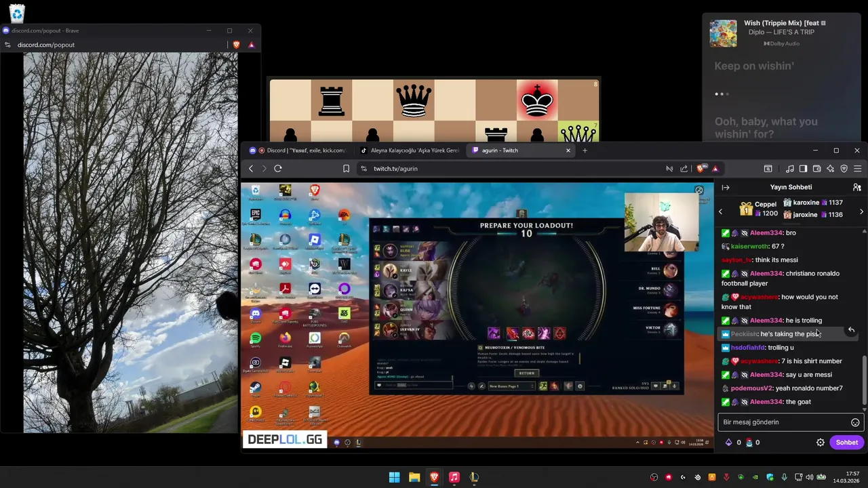This screenshot has height=488, width=868.
Task: Open site settings in Discord popout address bar
Action: click(x=7, y=45)
